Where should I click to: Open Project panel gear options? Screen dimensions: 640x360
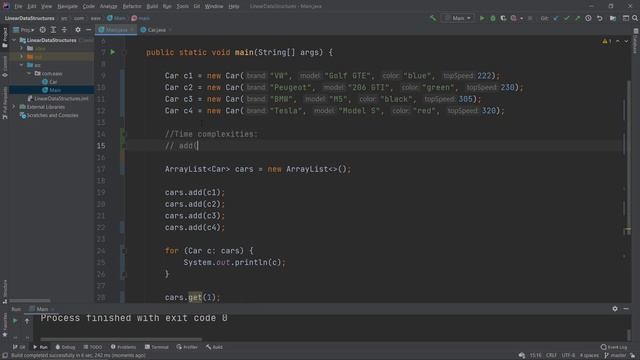pyautogui.click(x=78, y=30)
